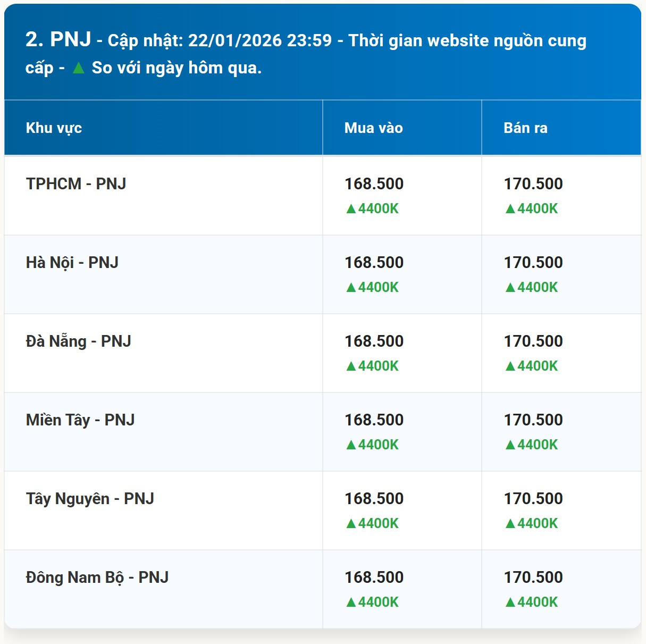This screenshot has height=644, width=646.
Task: Click Đông Nam Bộ buy price 168.500
Action: pyautogui.click(x=374, y=577)
